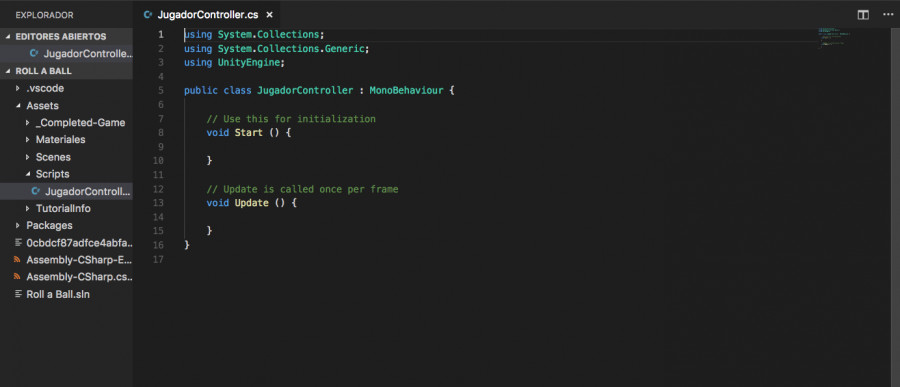Collapse the EDITORES ABIERTOS section
Image resolution: width=900 pixels, height=387 pixels.
[8, 36]
